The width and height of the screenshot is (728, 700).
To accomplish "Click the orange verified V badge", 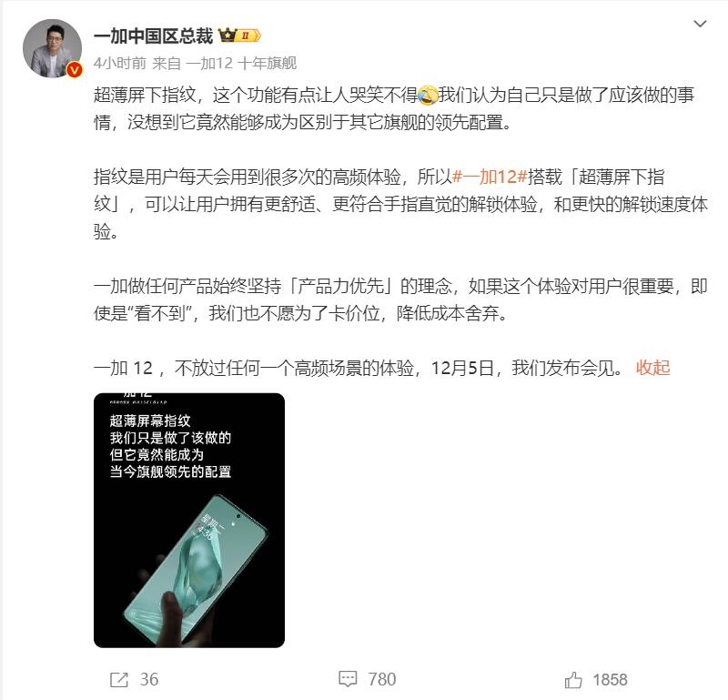I will coord(75,70).
